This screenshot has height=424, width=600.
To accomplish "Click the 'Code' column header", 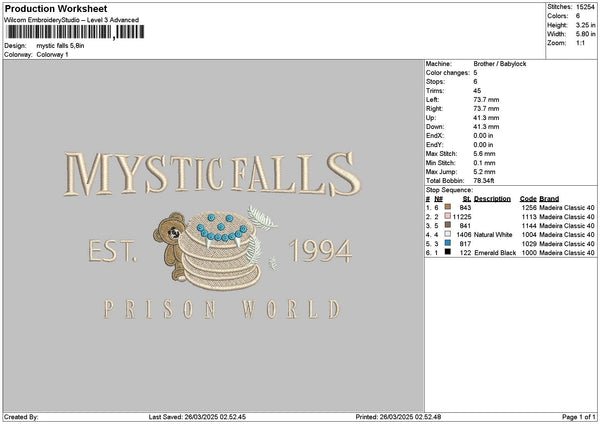I will [528, 199].
